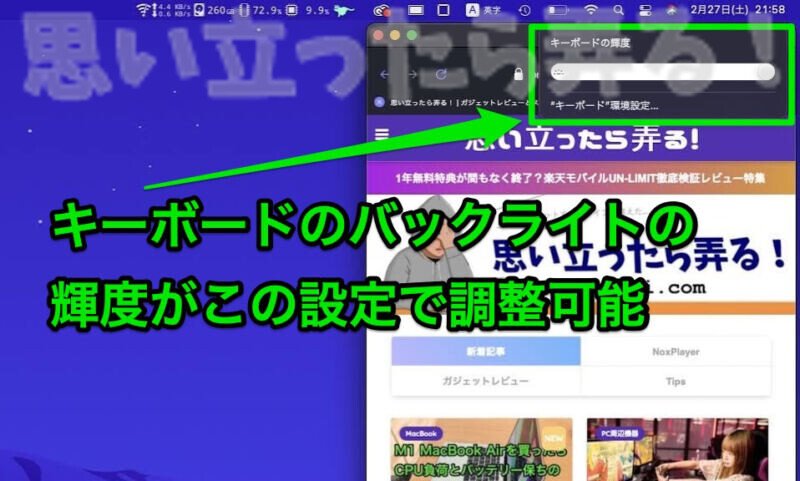
Task: Select the ガジェットレビュー tab
Action: [486, 381]
